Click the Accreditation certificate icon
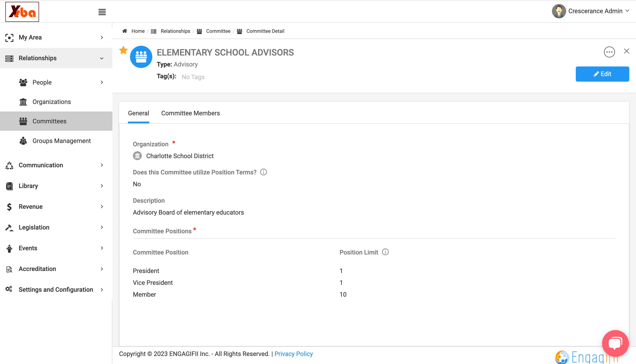 [9, 269]
